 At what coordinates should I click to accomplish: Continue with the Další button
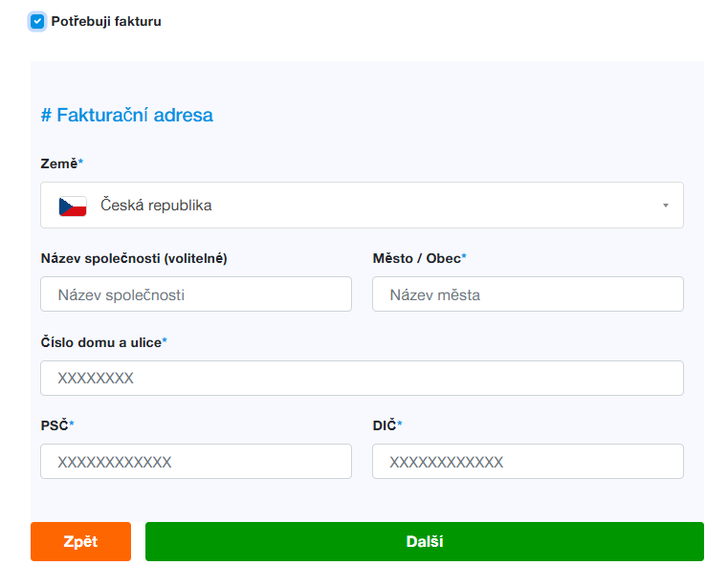point(425,541)
